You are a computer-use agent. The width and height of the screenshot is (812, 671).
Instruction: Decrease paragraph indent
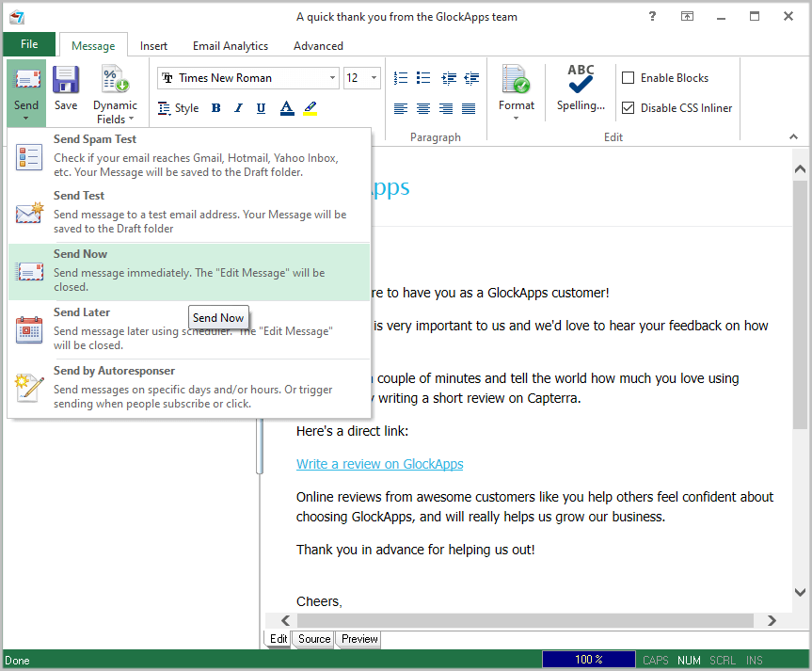point(471,78)
